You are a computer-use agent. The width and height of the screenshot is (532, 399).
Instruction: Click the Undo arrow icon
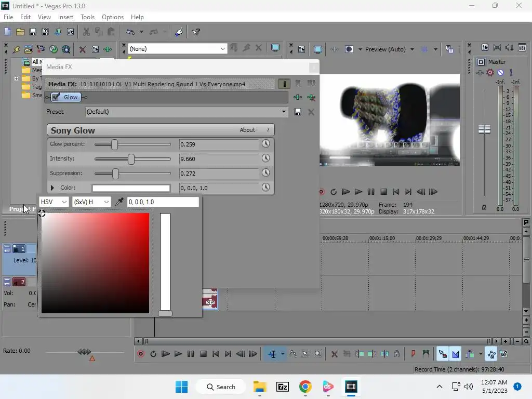[130, 32]
